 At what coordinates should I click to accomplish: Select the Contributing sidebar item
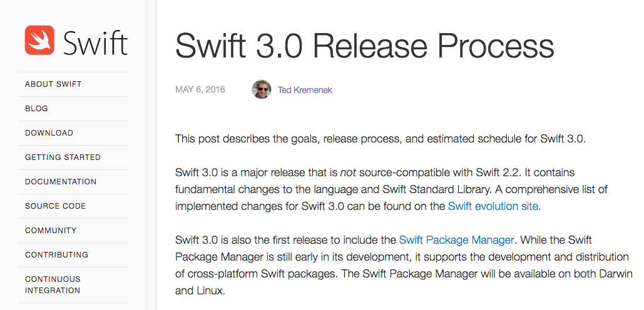56,255
